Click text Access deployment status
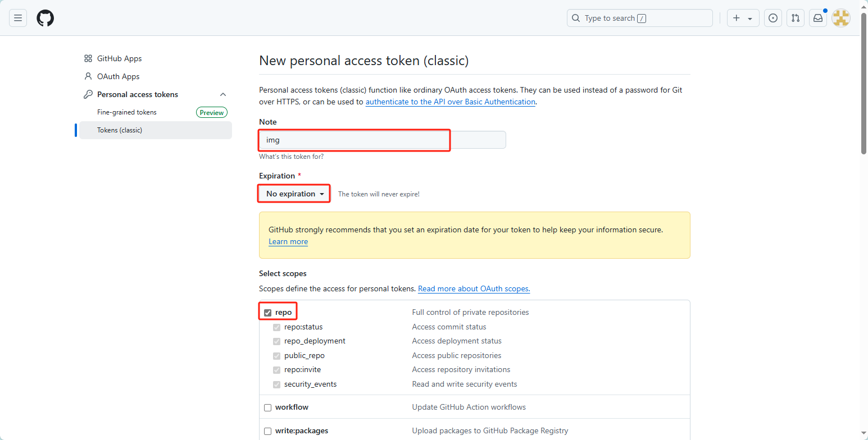This screenshot has width=868, height=440. coord(457,341)
